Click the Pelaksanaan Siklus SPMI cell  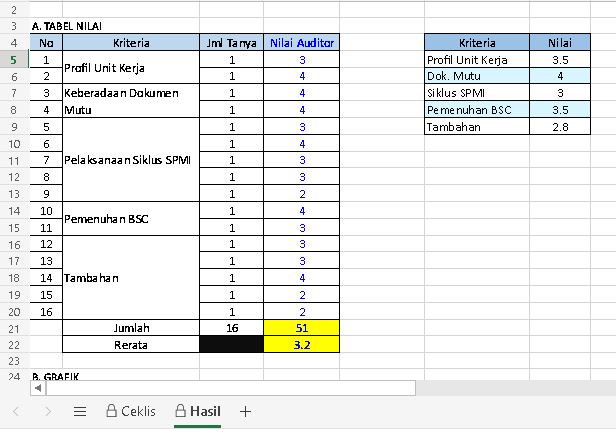pos(129,160)
